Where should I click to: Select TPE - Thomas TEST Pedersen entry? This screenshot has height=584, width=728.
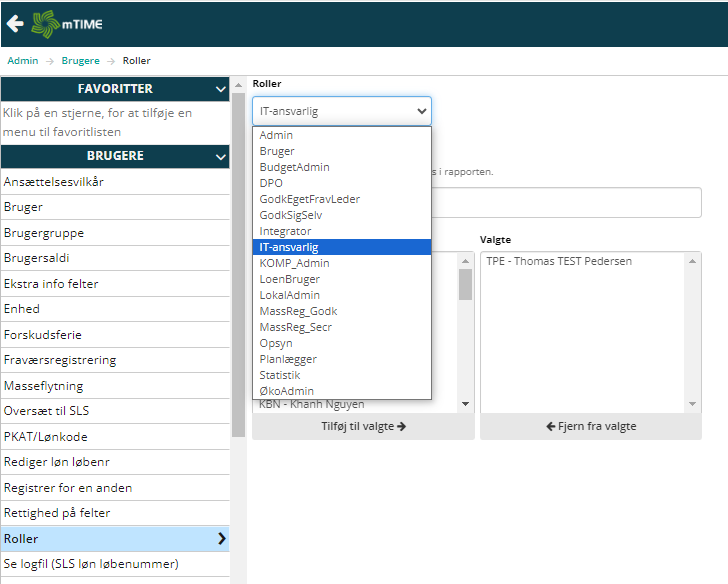(559, 261)
